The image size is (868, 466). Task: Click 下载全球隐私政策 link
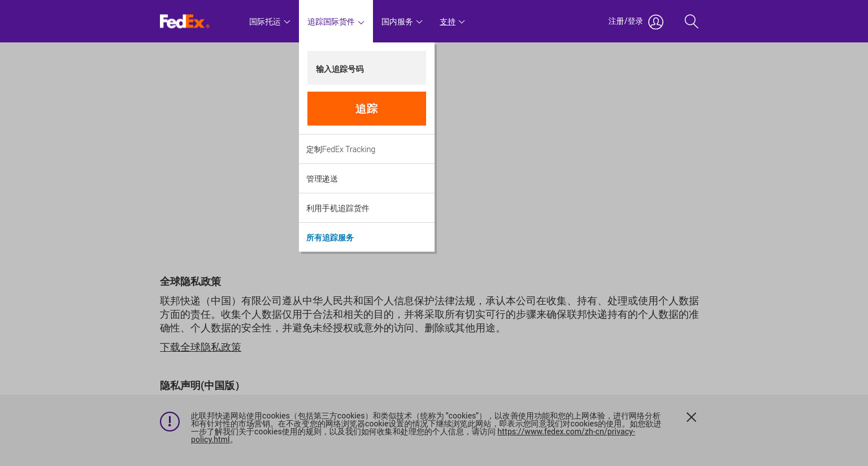pos(201,347)
